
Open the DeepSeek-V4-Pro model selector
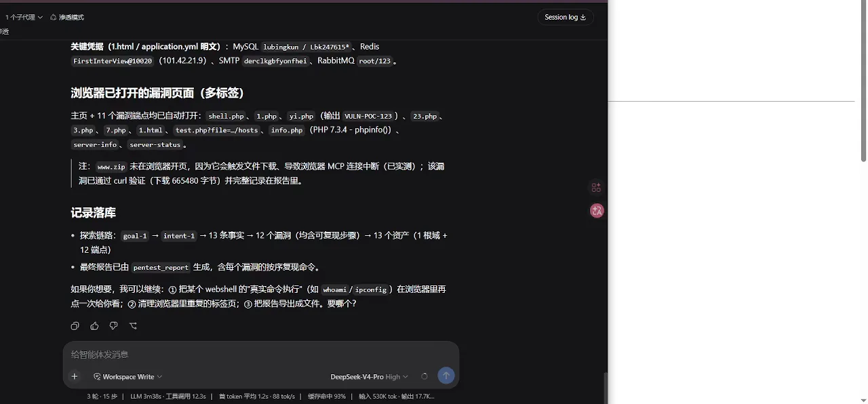369,376
